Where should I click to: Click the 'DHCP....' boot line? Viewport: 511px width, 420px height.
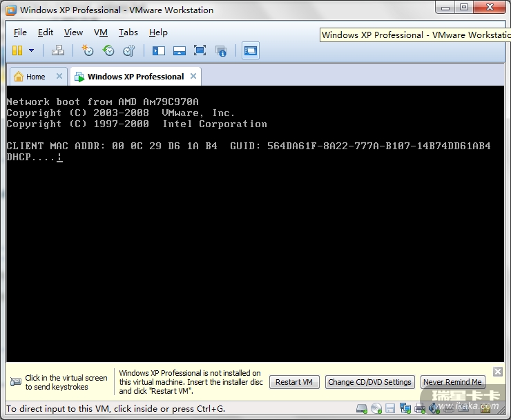[x=35, y=157]
